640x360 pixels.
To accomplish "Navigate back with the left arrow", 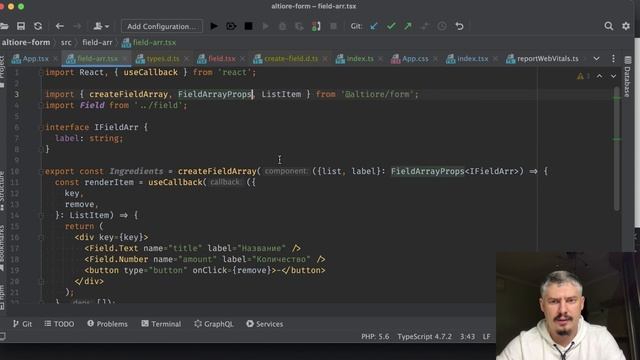I will point(60,26).
